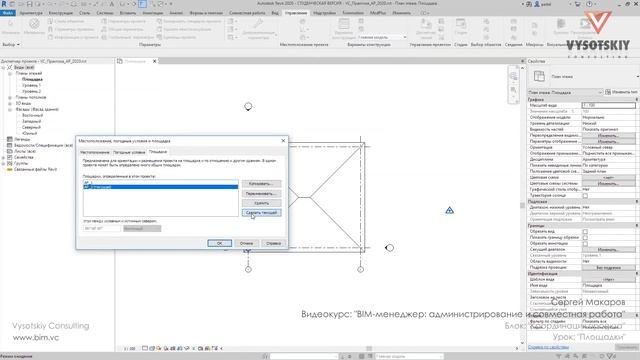
Task: Select the top elevation marker circle
Action: point(248,107)
